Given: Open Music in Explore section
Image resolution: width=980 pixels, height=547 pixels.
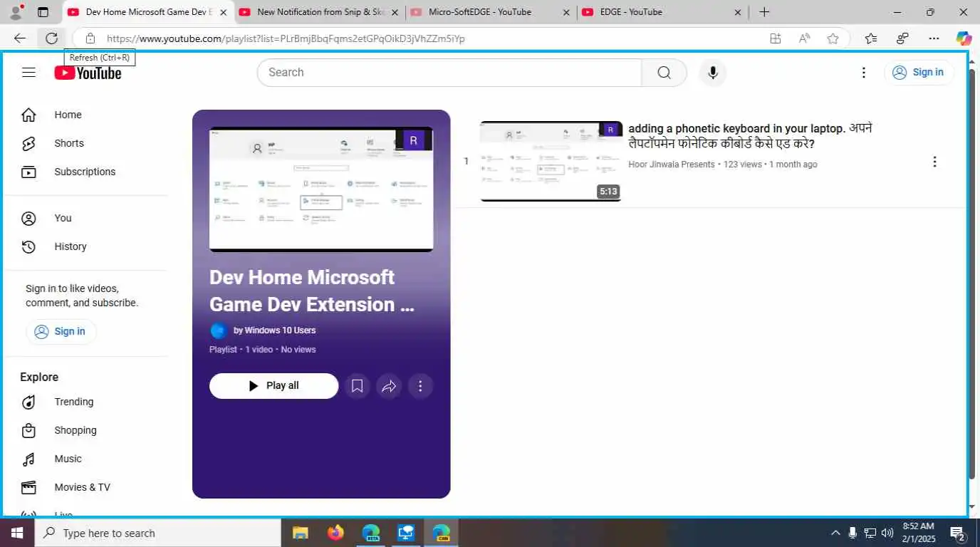Looking at the screenshot, I should click(68, 459).
